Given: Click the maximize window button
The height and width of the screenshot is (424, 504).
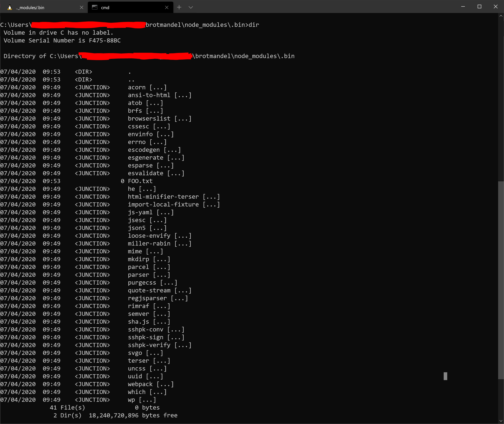Looking at the screenshot, I should pyautogui.click(x=479, y=6).
